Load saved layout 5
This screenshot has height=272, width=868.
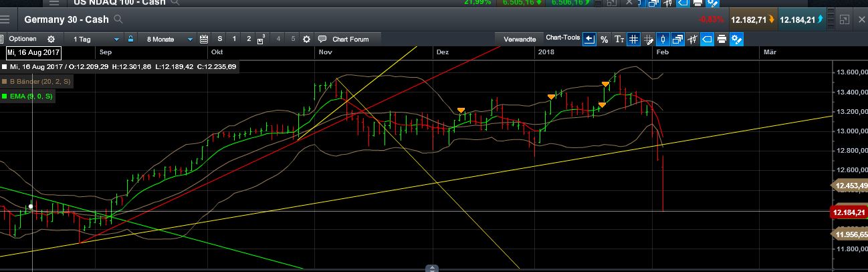[x=293, y=40]
